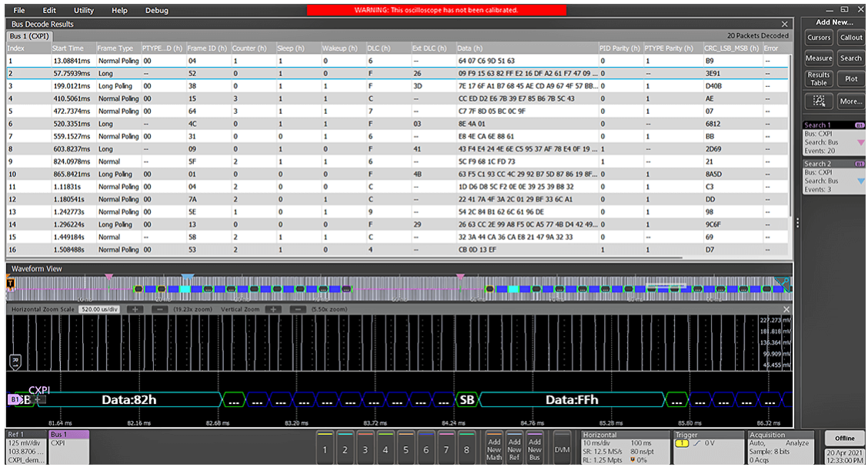Add a new Callout
The image size is (868, 467).
click(851, 38)
